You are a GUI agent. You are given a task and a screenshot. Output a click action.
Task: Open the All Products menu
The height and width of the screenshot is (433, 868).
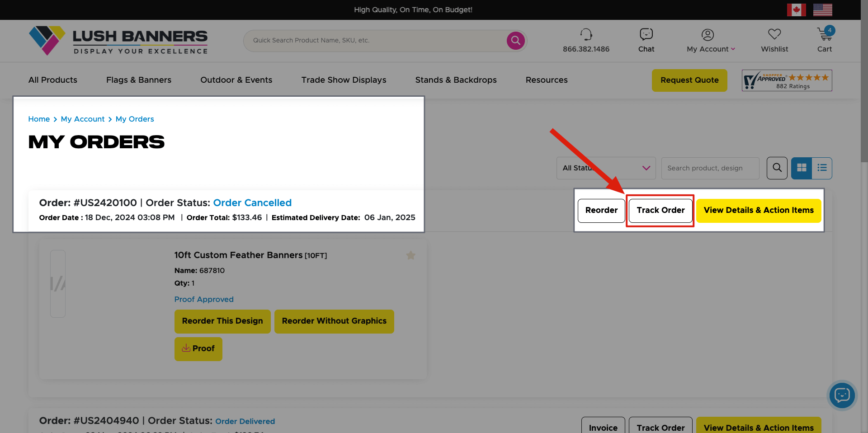(x=53, y=80)
